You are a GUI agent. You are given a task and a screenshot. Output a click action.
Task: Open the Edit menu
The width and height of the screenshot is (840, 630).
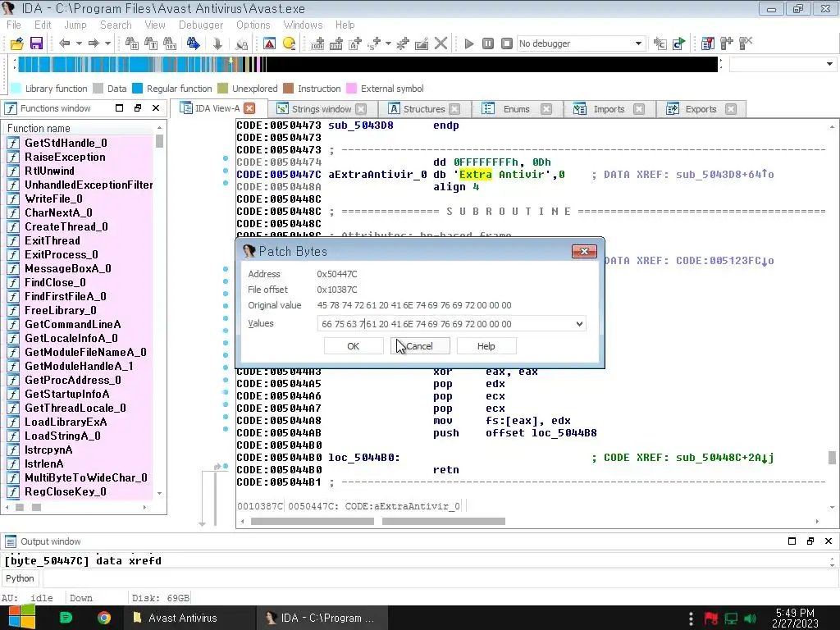click(43, 25)
